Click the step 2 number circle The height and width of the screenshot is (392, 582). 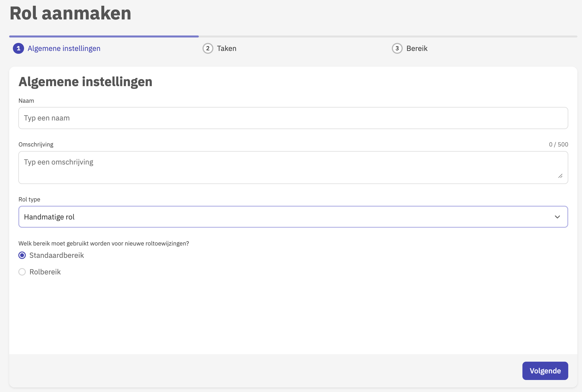point(208,48)
